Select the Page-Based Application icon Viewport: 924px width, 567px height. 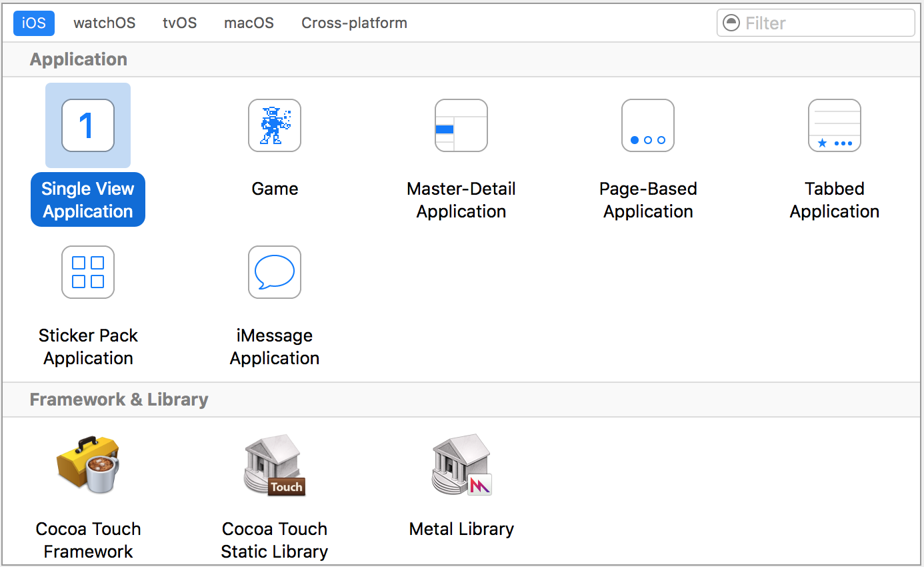click(648, 125)
